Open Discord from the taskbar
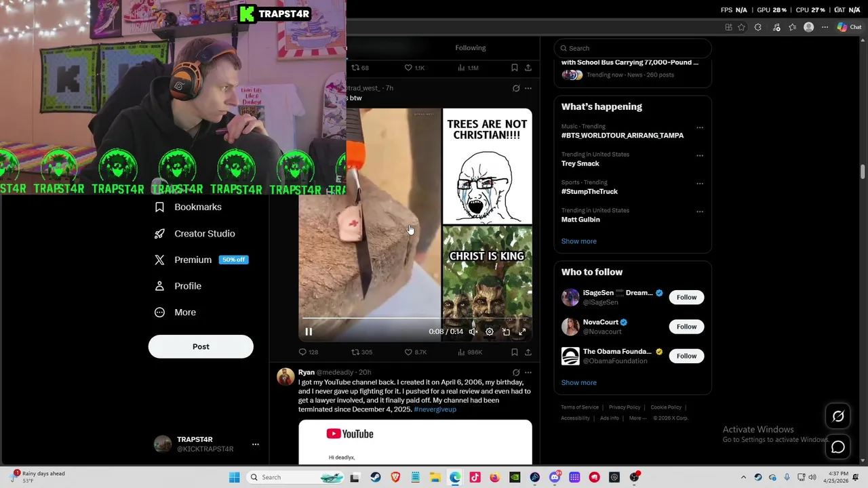This screenshot has height=488, width=868. [x=555, y=477]
